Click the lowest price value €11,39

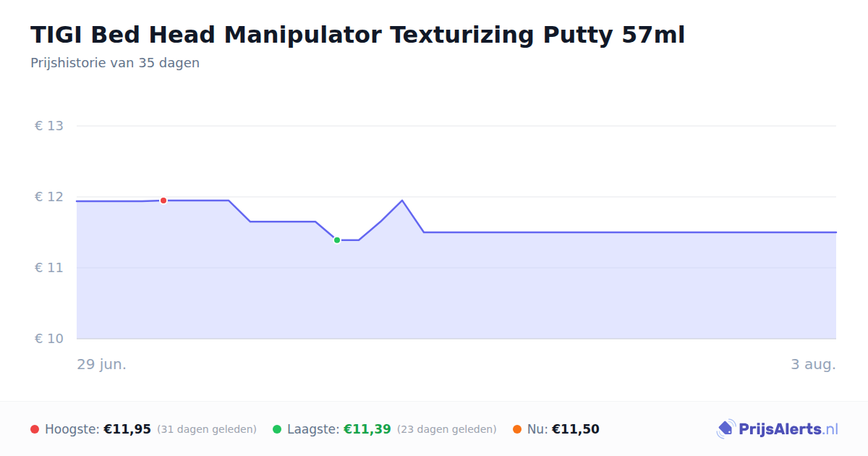coord(367,429)
